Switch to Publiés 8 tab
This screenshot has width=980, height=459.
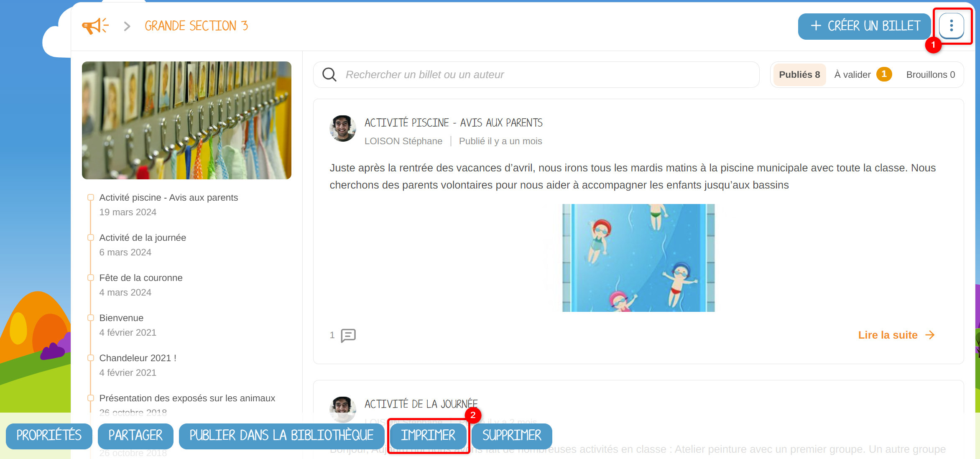coord(799,75)
